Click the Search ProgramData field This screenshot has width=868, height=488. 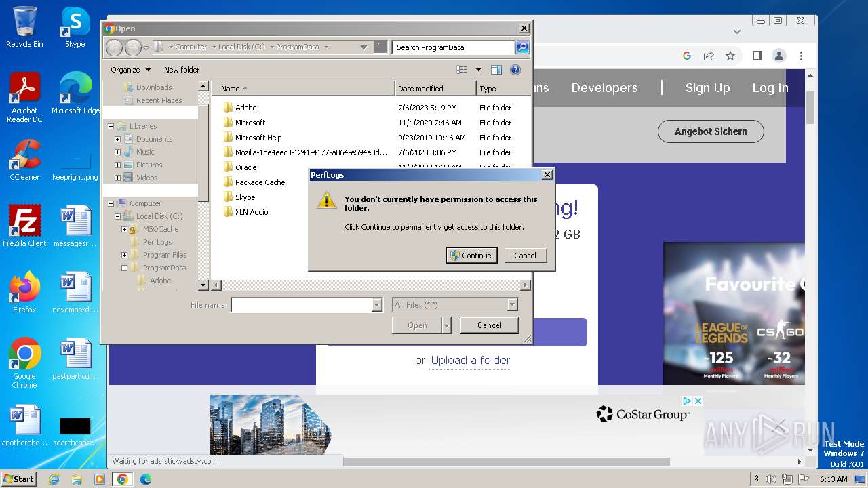453,47
